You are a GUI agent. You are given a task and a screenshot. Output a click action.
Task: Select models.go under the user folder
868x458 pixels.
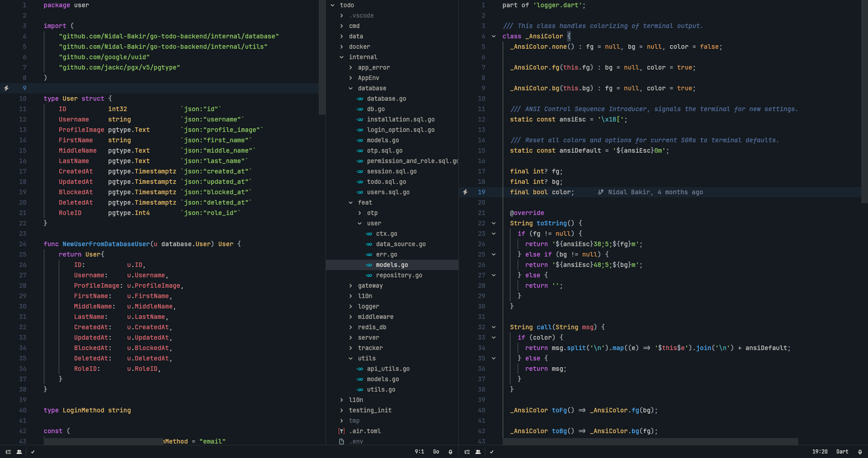click(x=392, y=265)
